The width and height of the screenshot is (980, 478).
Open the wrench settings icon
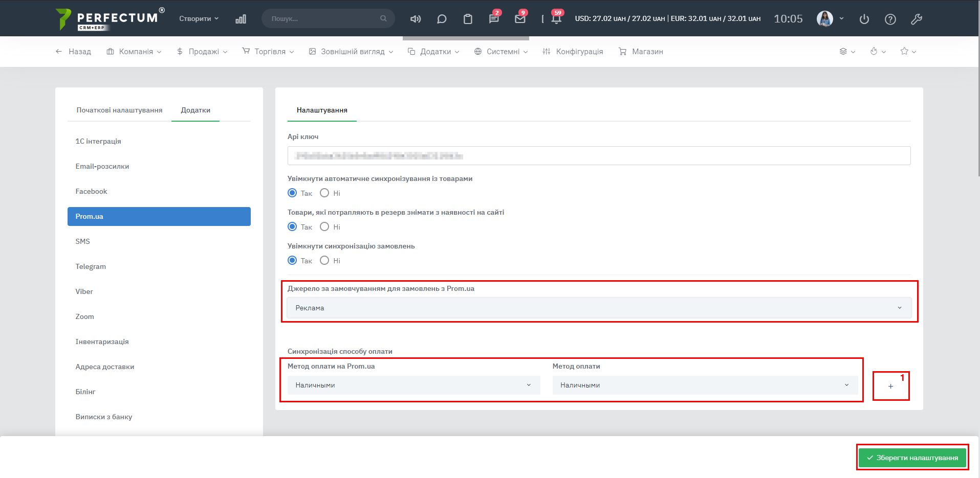coord(916,19)
